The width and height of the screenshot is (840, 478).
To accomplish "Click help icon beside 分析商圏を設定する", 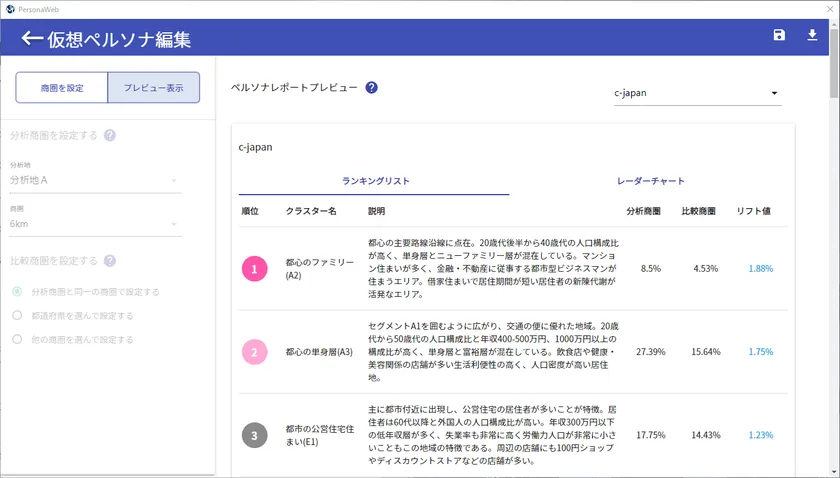I will pos(110,136).
